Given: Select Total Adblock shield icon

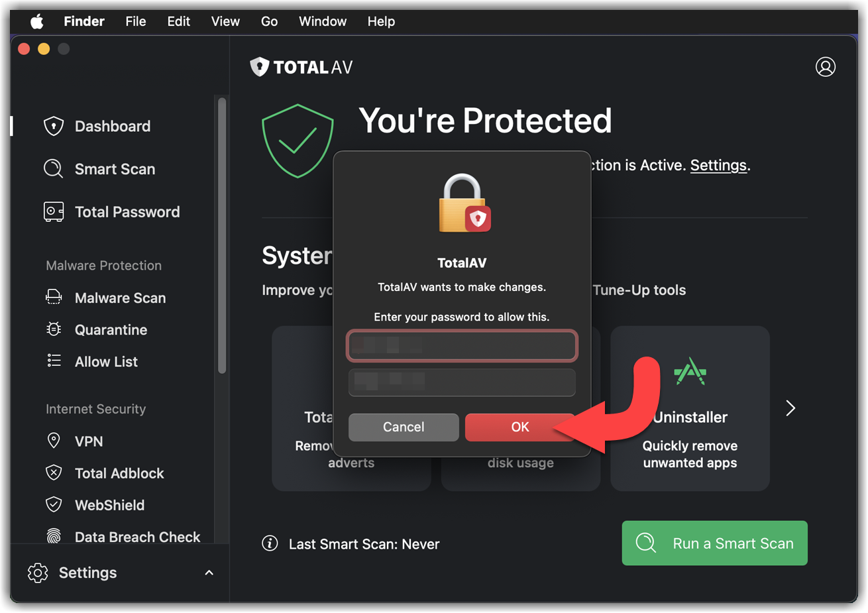Looking at the screenshot, I should pos(54,473).
